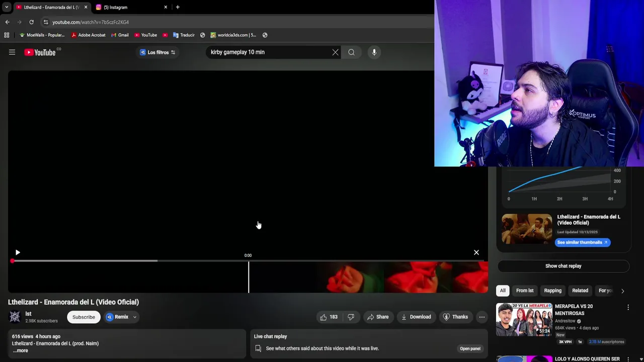
Task: Select the Rapping filter chip
Action: pos(552,291)
